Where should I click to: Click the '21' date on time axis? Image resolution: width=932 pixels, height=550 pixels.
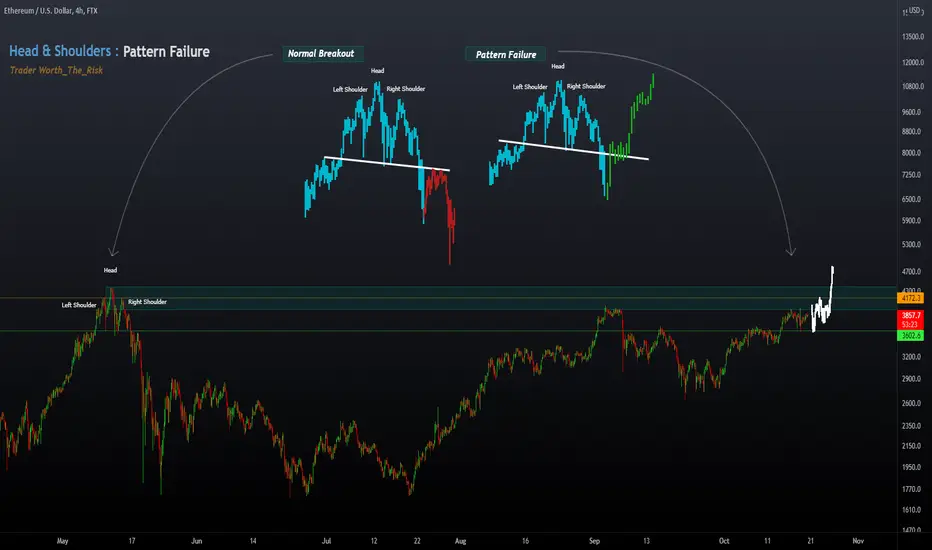(x=811, y=541)
